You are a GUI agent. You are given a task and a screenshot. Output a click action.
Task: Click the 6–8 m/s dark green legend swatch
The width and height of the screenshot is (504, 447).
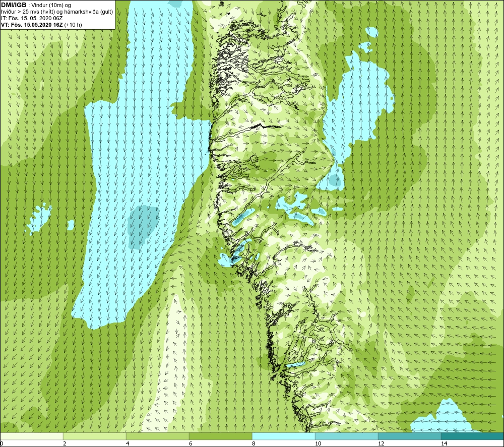click(221, 436)
